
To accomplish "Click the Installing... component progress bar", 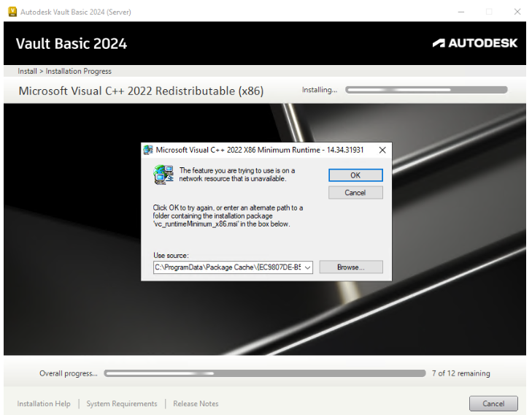I will point(426,90).
